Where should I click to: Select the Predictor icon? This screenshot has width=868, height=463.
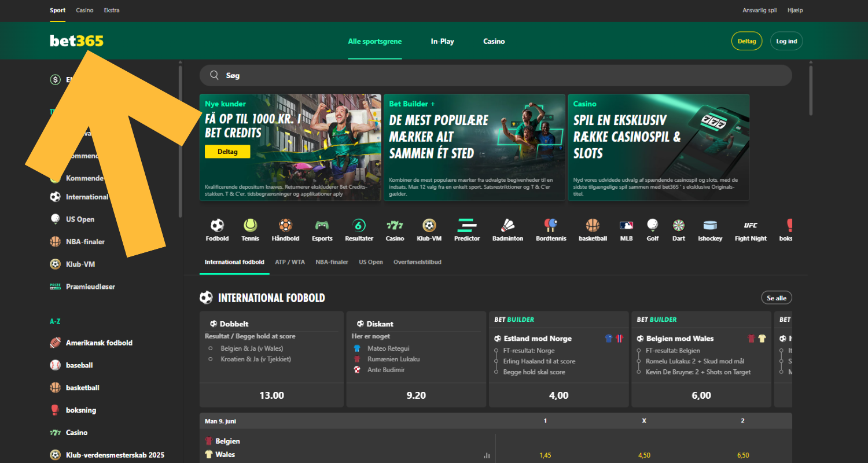(466, 230)
